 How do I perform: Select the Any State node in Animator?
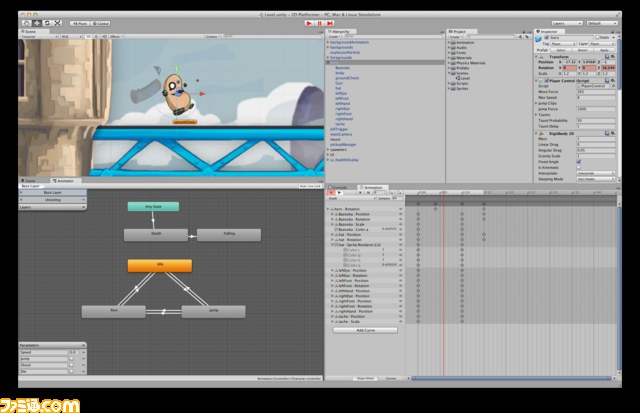(x=153, y=206)
